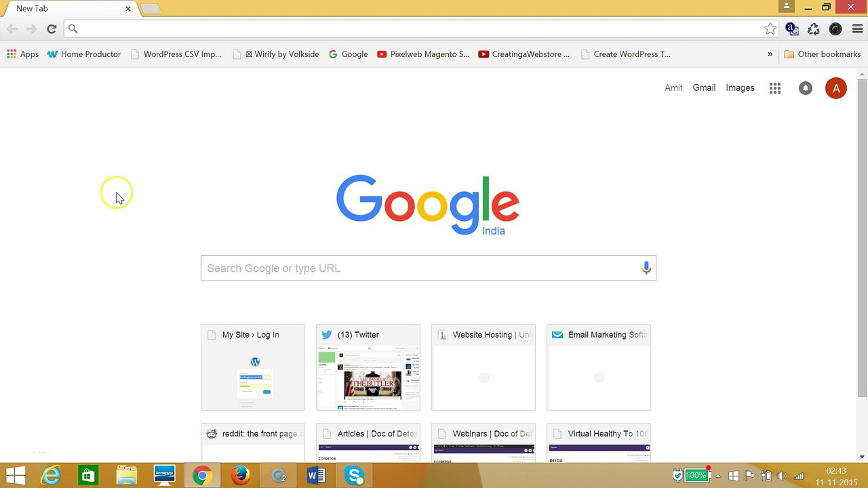Open the My Site › Log In thumbnail

coord(253,367)
